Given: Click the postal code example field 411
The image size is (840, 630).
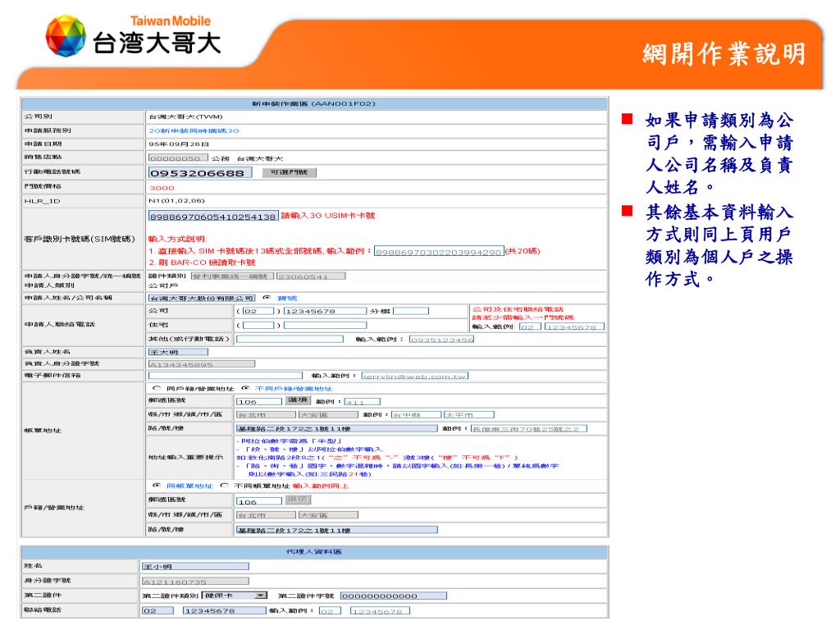Looking at the screenshot, I should pos(362,401).
